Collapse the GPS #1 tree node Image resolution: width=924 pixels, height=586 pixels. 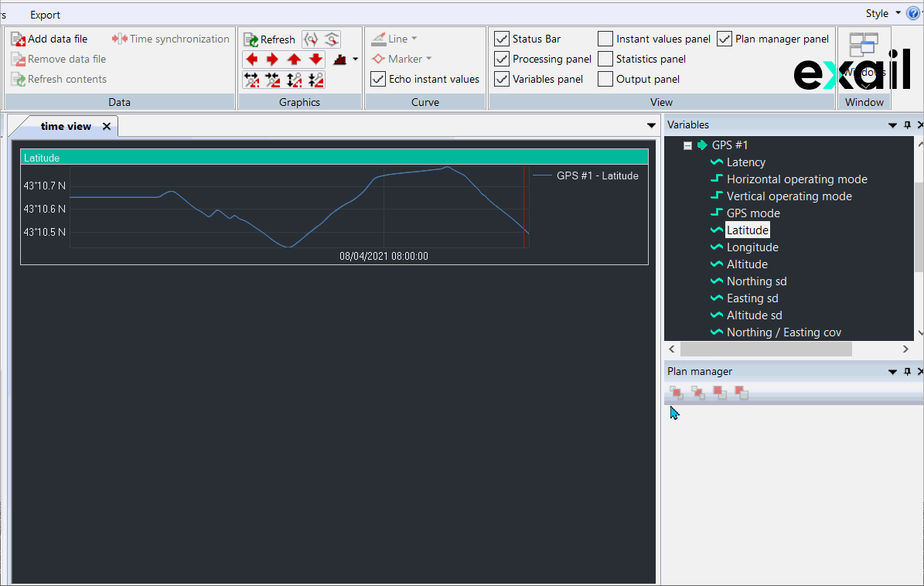click(687, 145)
